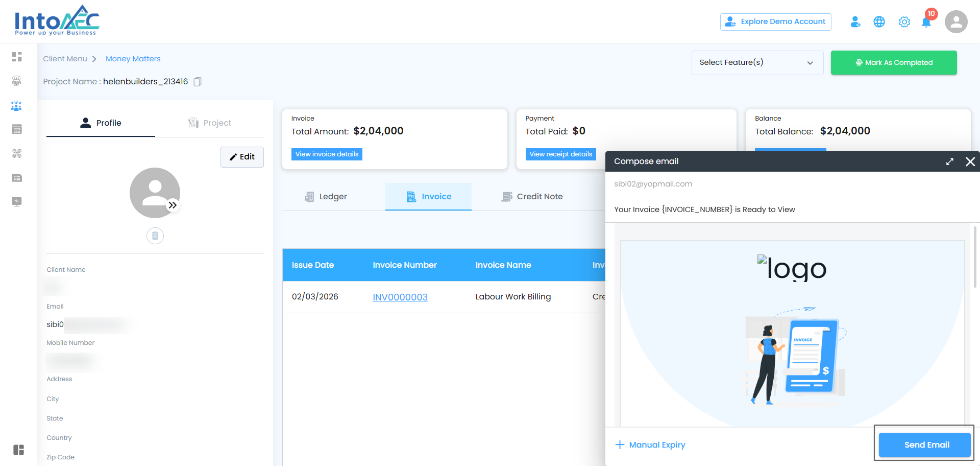Click the Invoice Name column header
This screenshot has width=980, height=466.
[503, 265]
